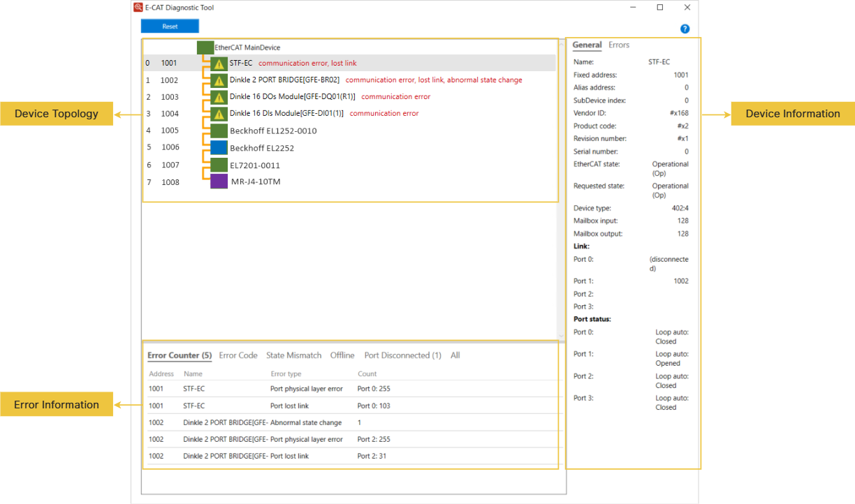The width and height of the screenshot is (855, 504).
Task: Show the Port Disconnected (1) tab
Action: coord(402,355)
